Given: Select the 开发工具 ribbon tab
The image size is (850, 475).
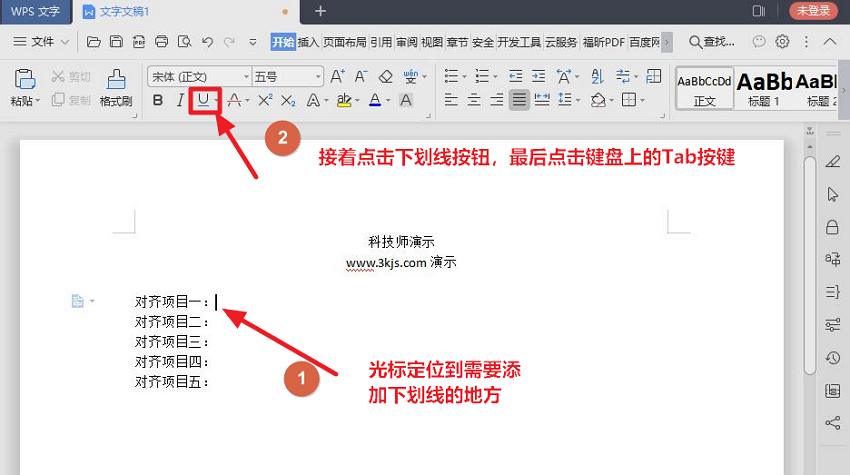Looking at the screenshot, I should [x=519, y=42].
